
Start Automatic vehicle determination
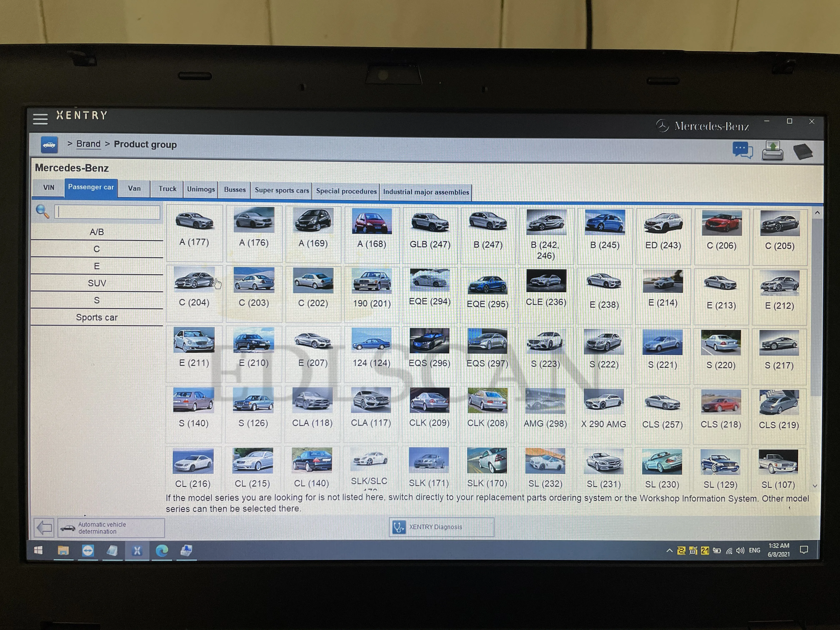[111, 528]
